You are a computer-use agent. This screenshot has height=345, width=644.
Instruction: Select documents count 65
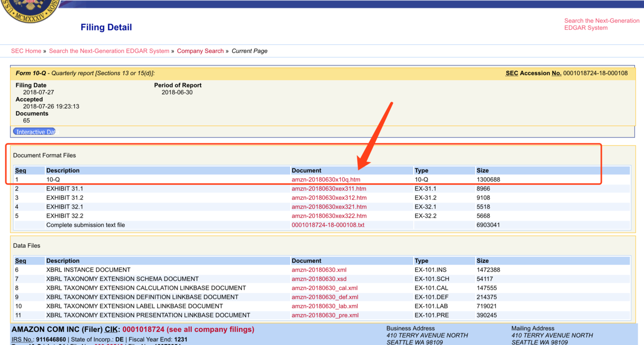click(26, 120)
